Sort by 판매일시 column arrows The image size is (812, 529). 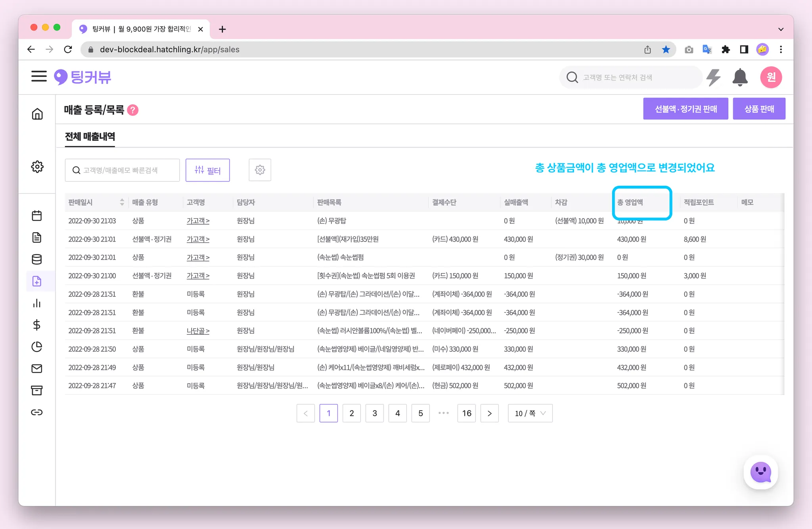point(122,202)
